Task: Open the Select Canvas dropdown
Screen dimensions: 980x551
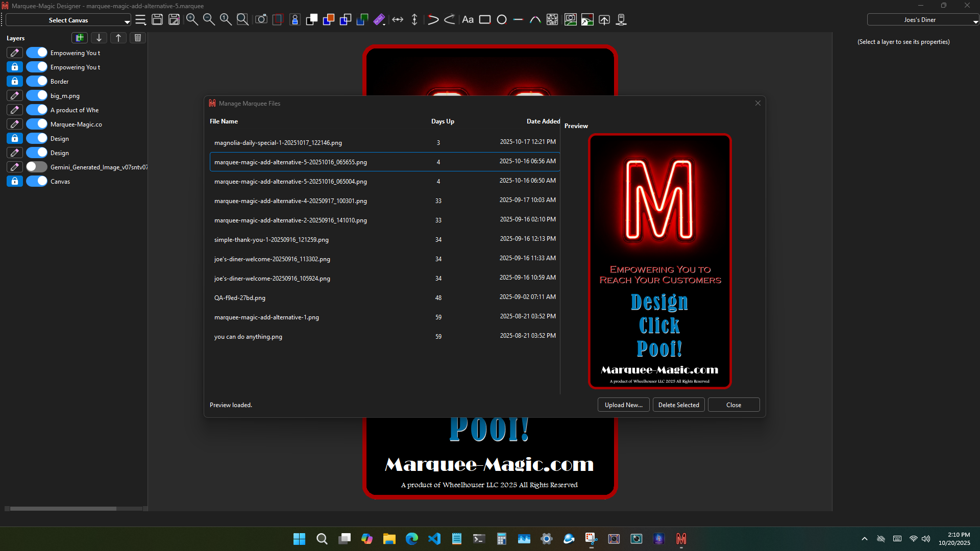Action: click(68, 20)
